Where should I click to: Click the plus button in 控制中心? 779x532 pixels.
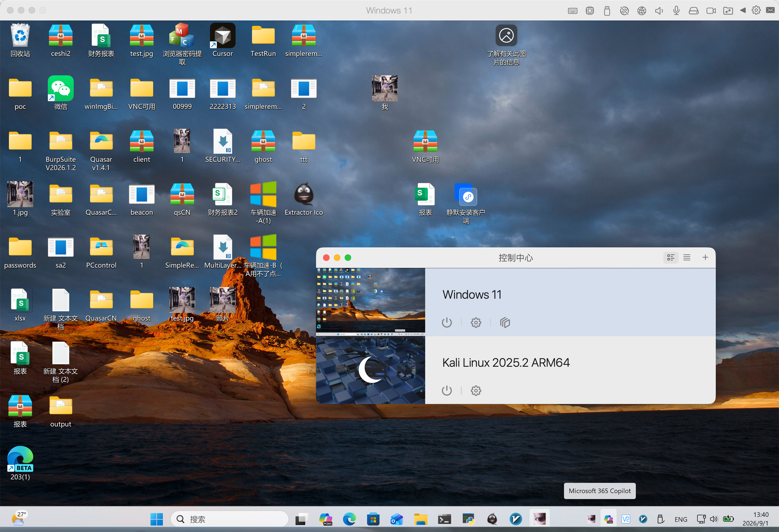[x=705, y=257]
